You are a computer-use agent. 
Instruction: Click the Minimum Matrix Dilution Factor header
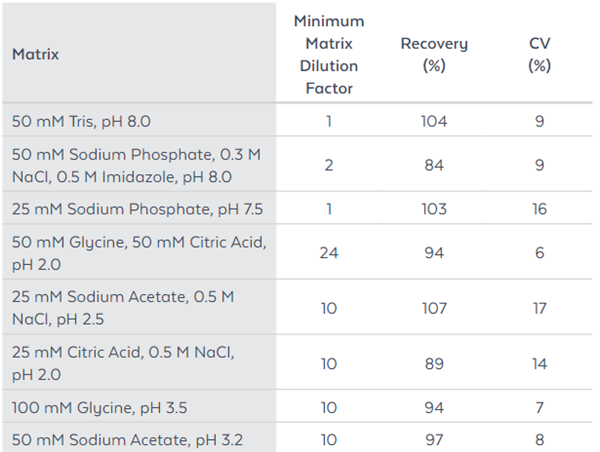click(x=329, y=55)
